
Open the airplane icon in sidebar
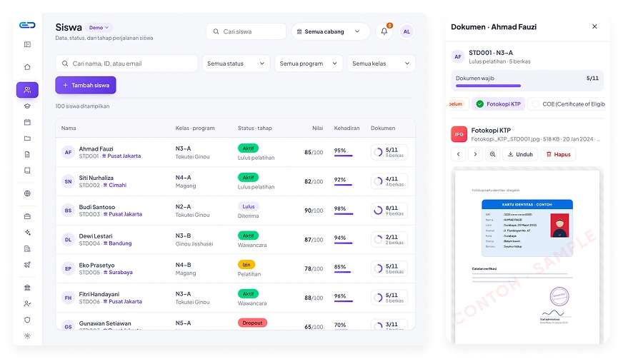click(x=27, y=265)
